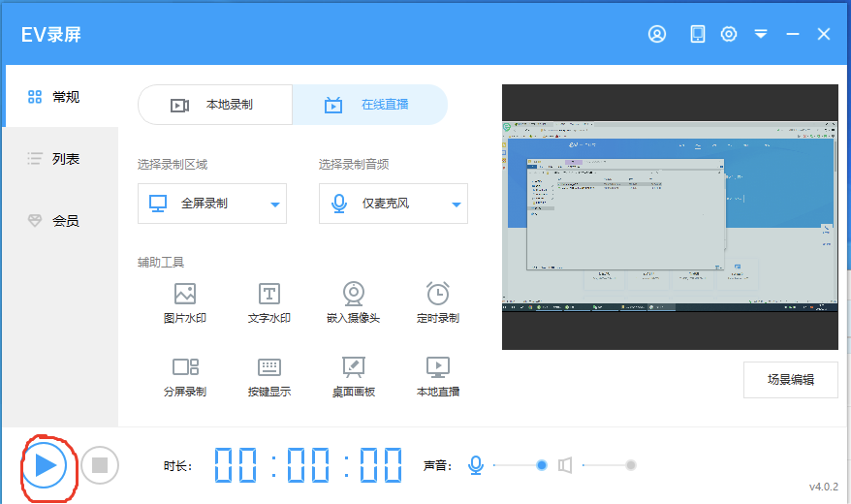The width and height of the screenshot is (851, 504).
Task: Toggle the system speaker icon
Action: [565, 465]
